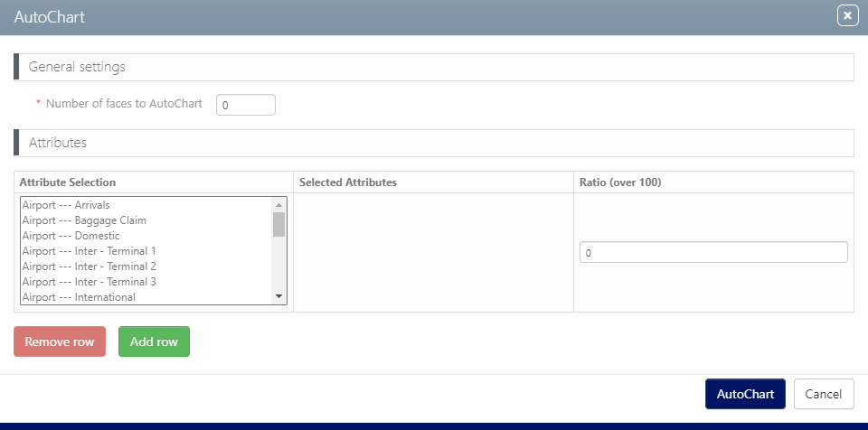Select Airport --- Inter - Terminal 2 option
Screen dimensions: 868x430
(89, 266)
